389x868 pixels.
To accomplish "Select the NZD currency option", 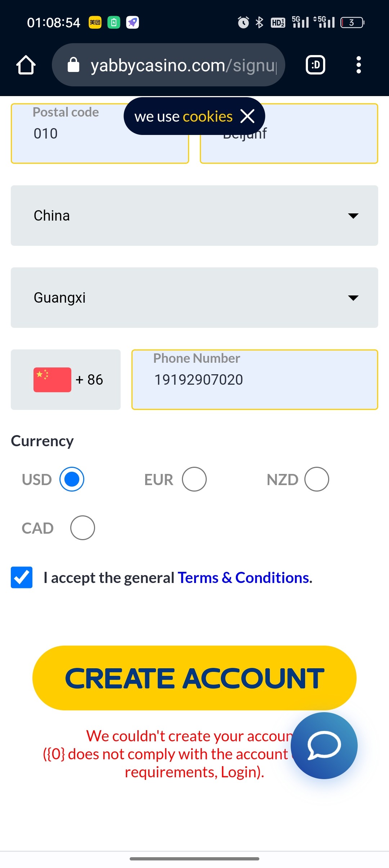I will [317, 479].
